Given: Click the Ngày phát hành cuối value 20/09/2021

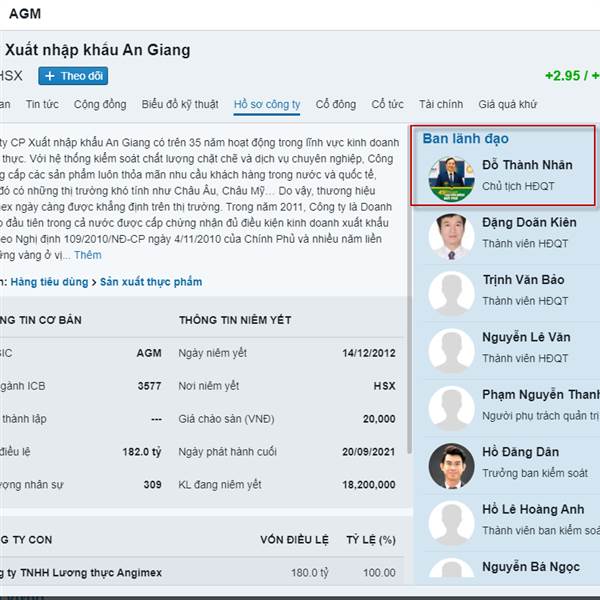Looking at the screenshot, I should pyautogui.click(x=369, y=452).
